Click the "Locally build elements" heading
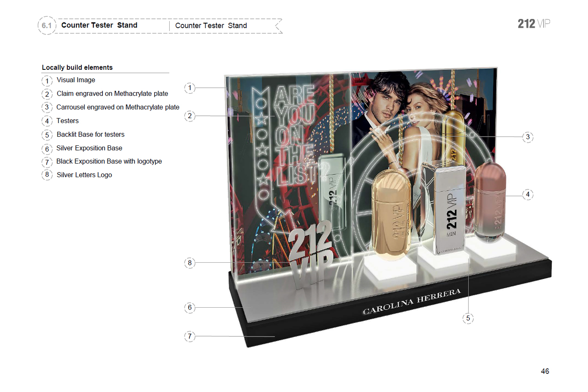 point(77,67)
